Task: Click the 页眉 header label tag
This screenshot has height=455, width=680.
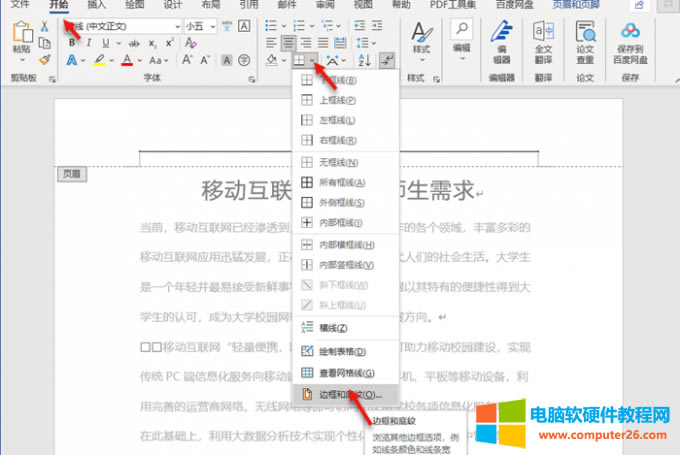Action: (x=71, y=174)
